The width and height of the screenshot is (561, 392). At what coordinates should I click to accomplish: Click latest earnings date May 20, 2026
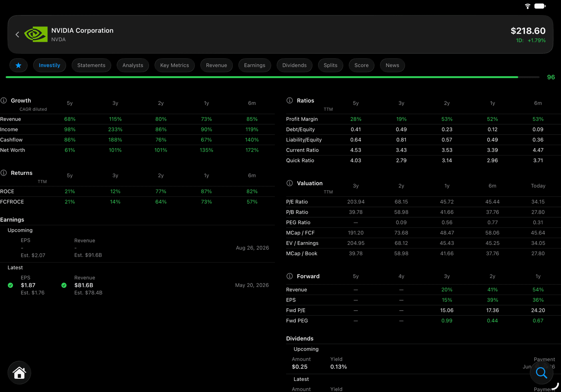252,285
